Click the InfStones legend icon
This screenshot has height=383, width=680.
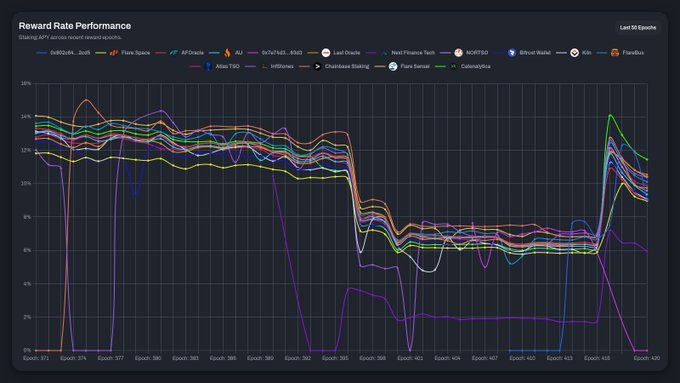[264, 66]
